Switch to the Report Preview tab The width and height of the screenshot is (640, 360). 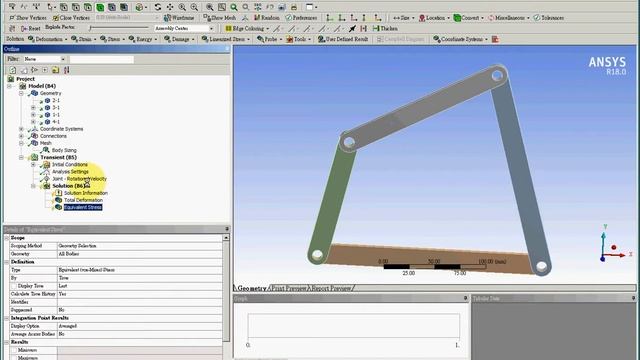330,288
